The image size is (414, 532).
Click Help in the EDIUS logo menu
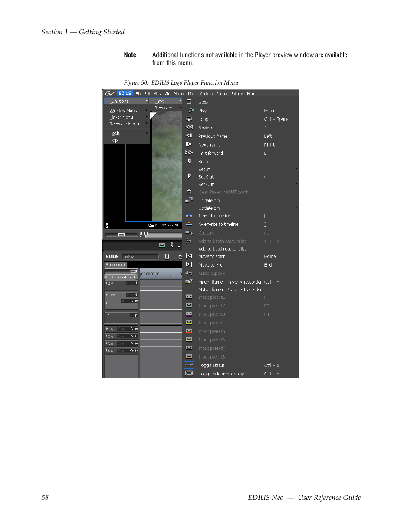pyautogui.click(x=126, y=140)
